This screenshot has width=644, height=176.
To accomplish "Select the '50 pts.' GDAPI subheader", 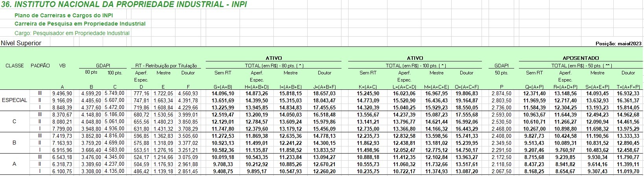I will [502, 73].
